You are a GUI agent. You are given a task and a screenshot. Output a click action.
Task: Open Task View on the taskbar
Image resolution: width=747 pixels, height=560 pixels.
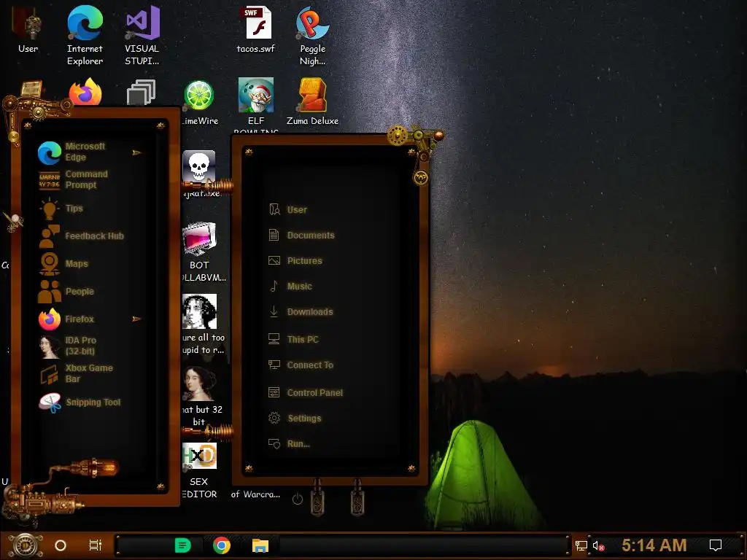click(x=96, y=545)
